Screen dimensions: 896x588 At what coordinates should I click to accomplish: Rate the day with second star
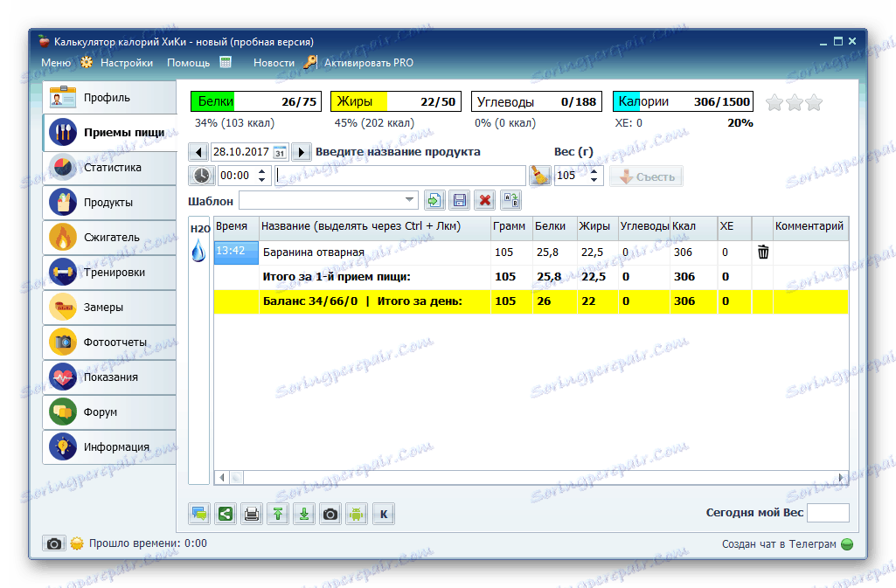(x=795, y=103)
